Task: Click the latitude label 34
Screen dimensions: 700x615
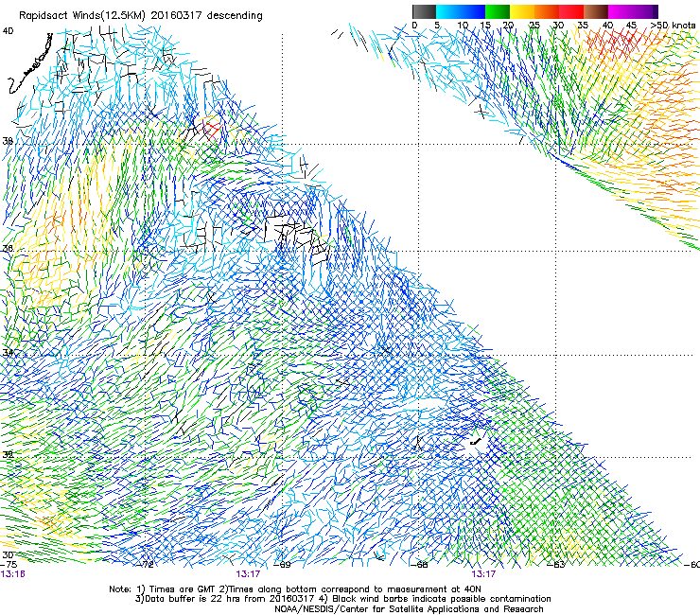Action: tap(8, 353)
